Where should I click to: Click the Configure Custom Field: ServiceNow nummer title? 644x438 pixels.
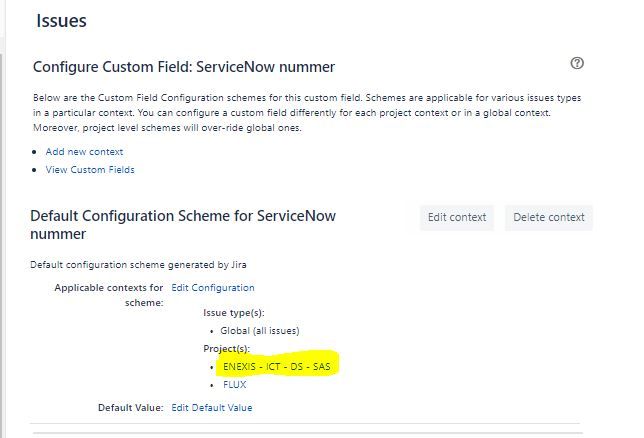[184, 67]
